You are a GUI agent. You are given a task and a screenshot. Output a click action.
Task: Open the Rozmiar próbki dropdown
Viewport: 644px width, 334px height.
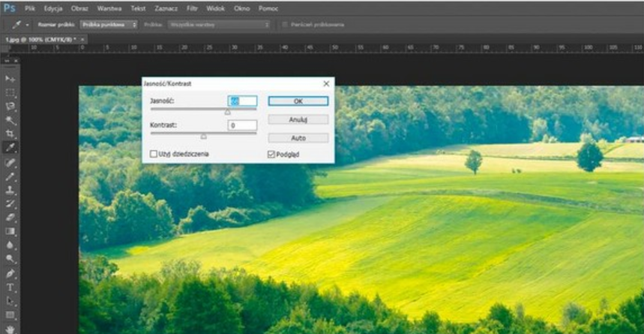(x=109, y=25)
